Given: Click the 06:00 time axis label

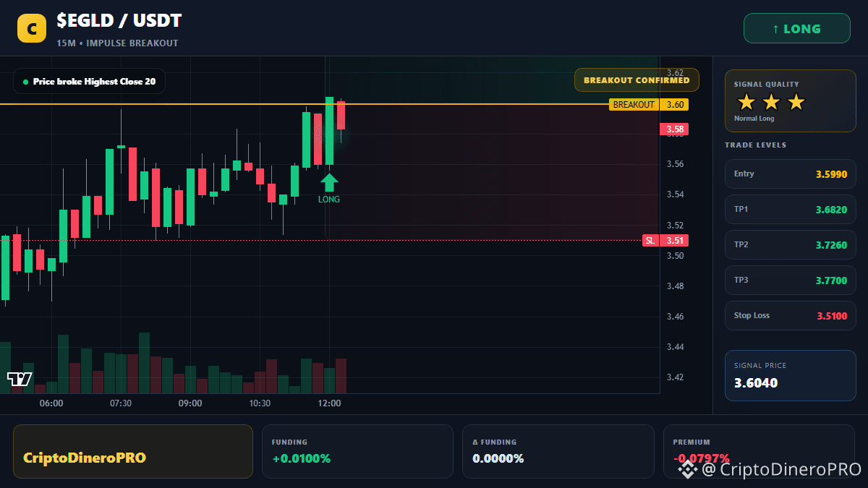Looking at the screenshot, I should click(51, 403).
